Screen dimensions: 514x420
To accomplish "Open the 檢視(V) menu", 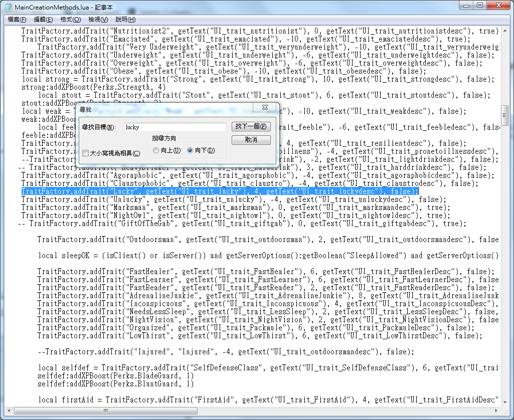I will tap(98, 20).
